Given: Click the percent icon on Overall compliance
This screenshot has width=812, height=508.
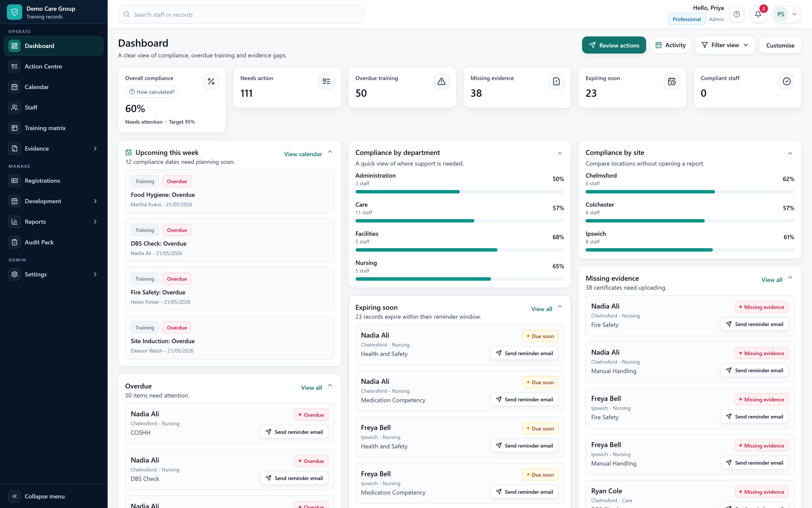Looking at the screenshot, I should pyautogui.click(x=211, y=81).
